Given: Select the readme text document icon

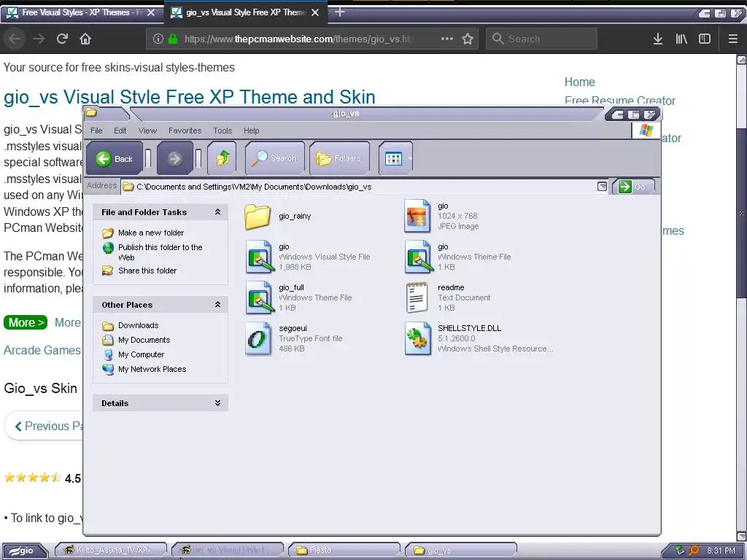Looking at the screenshot, I should coord(417,297).
